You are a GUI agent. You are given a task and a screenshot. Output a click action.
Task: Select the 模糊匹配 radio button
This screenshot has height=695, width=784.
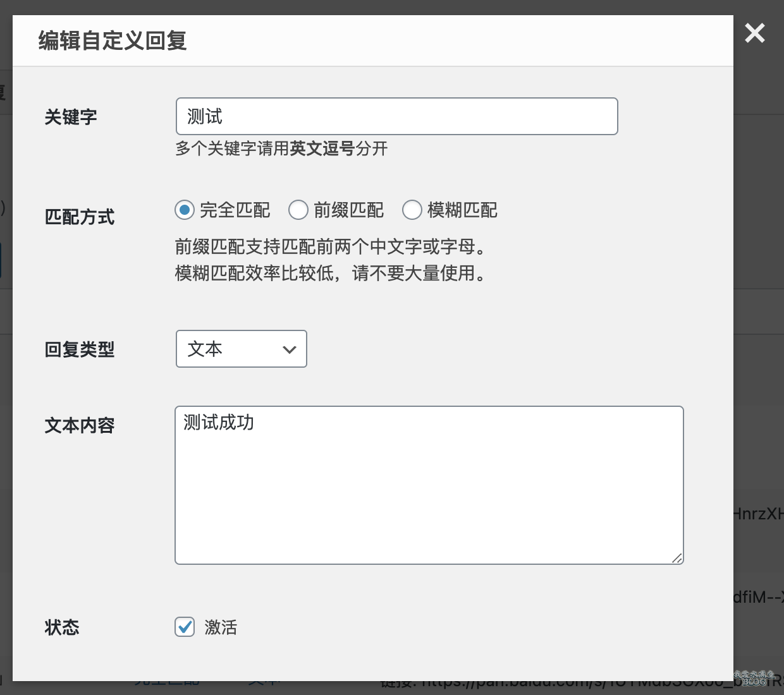[412, 210]
